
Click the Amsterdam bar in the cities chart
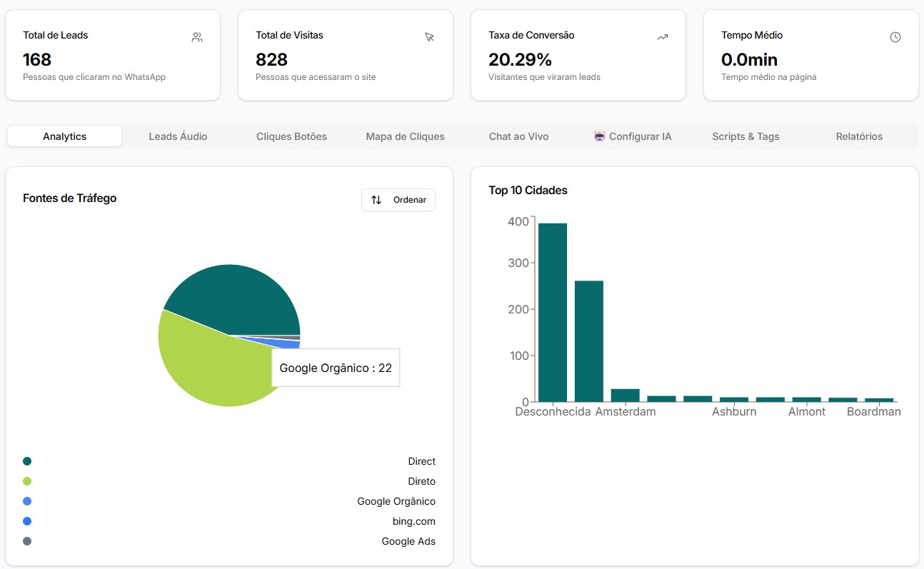point(626,396)
